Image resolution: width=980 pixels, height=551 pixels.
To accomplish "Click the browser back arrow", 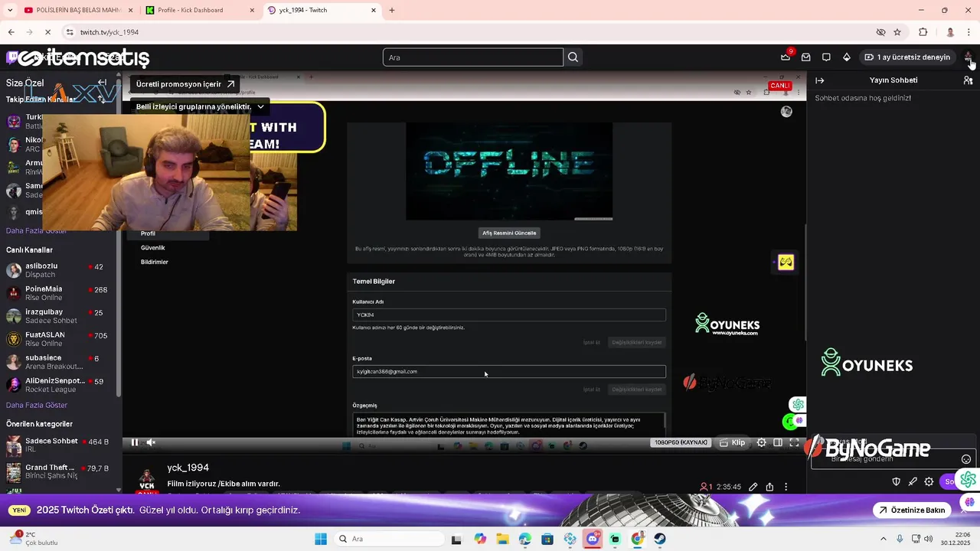I will (11, 32).
